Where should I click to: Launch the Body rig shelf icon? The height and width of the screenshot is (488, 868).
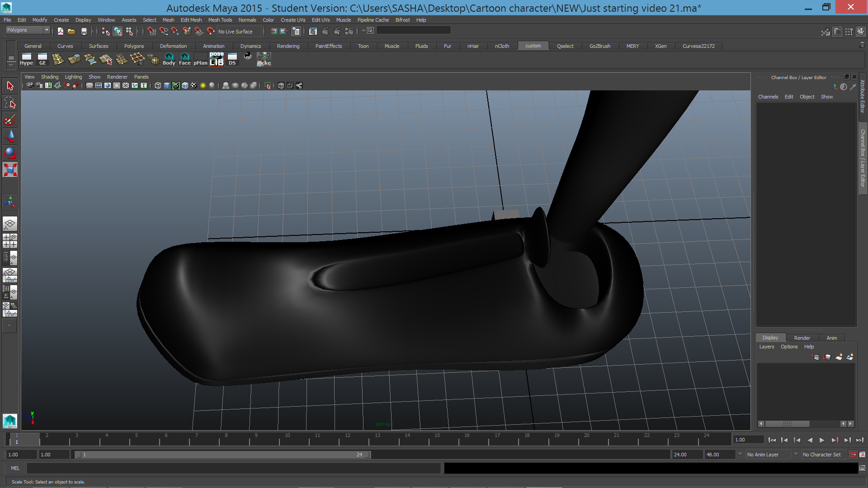(169, 59)
